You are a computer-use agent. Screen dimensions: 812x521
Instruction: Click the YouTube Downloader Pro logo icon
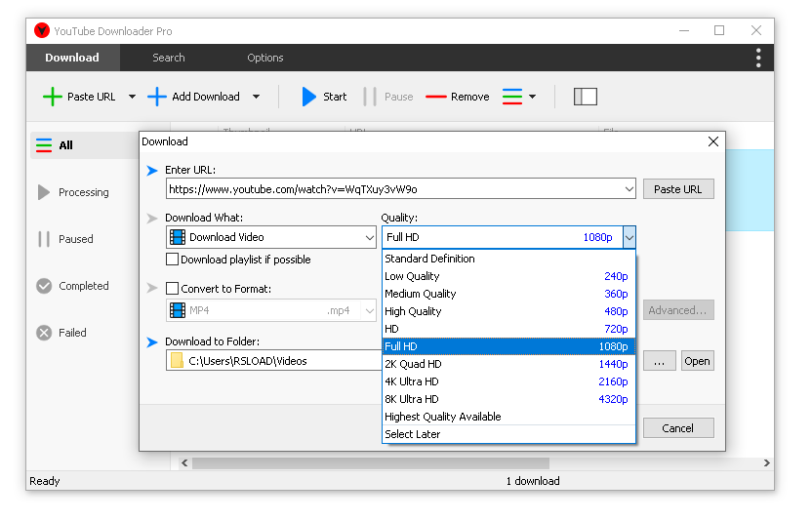pos(41,31)
